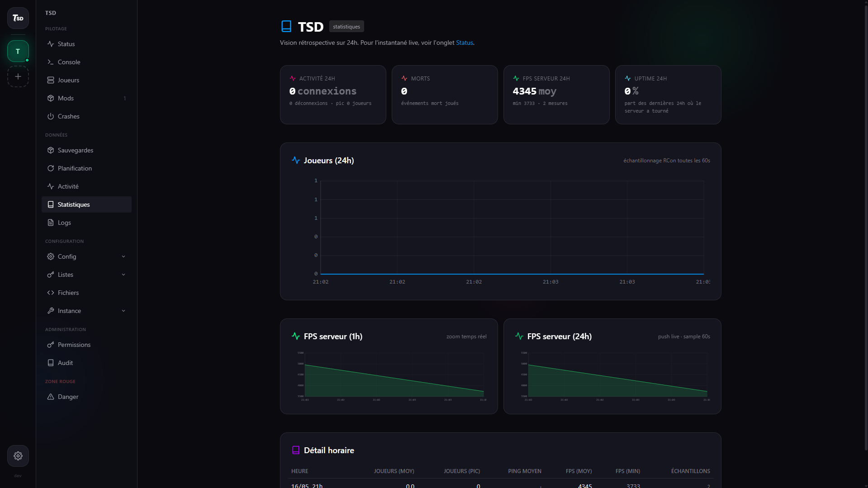Screen dimensions: 868x488
Task: Go to the Joueurs section
Action: pos(86,80)
